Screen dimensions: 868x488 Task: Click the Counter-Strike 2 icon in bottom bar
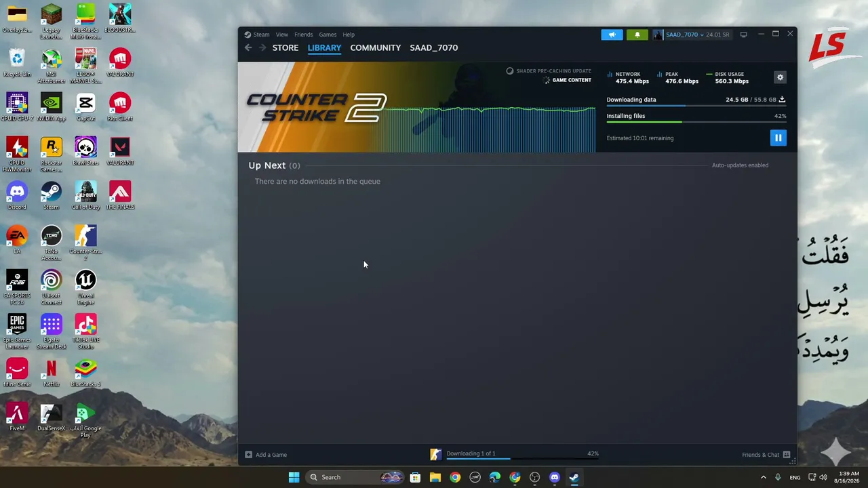click(435, 454)
